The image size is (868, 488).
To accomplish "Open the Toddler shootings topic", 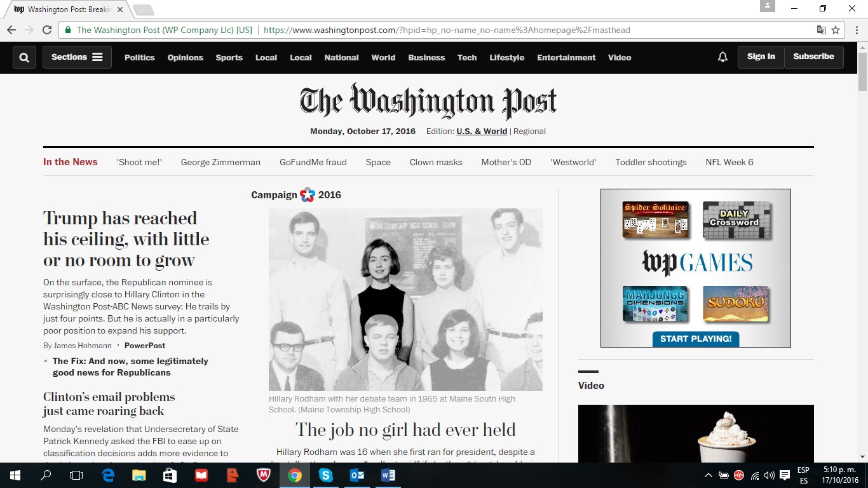I will click(x=651, y=162).
